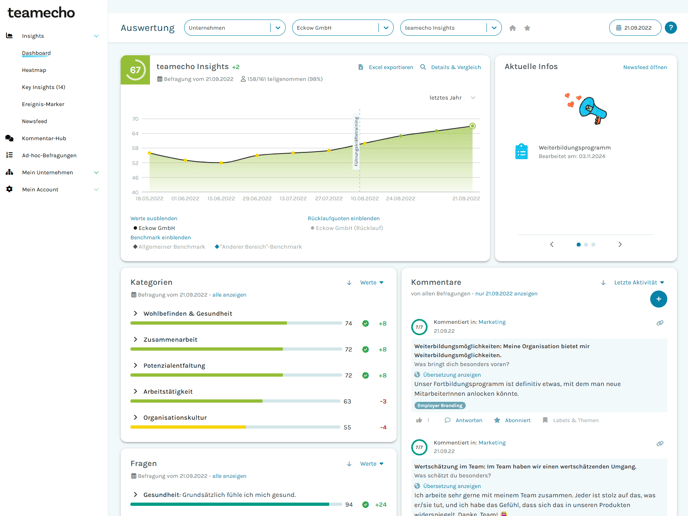
Task: Click sort direction arrow in Kommentare panel
Action: [x=603, y=283]
